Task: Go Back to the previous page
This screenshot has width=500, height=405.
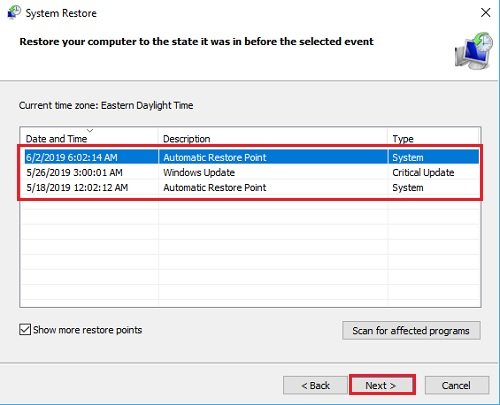Action: click(x=315, y=385)
